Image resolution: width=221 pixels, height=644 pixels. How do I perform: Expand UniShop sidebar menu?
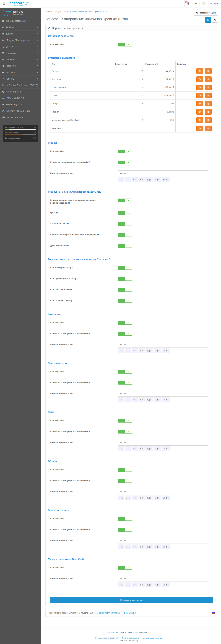[20, 27]
